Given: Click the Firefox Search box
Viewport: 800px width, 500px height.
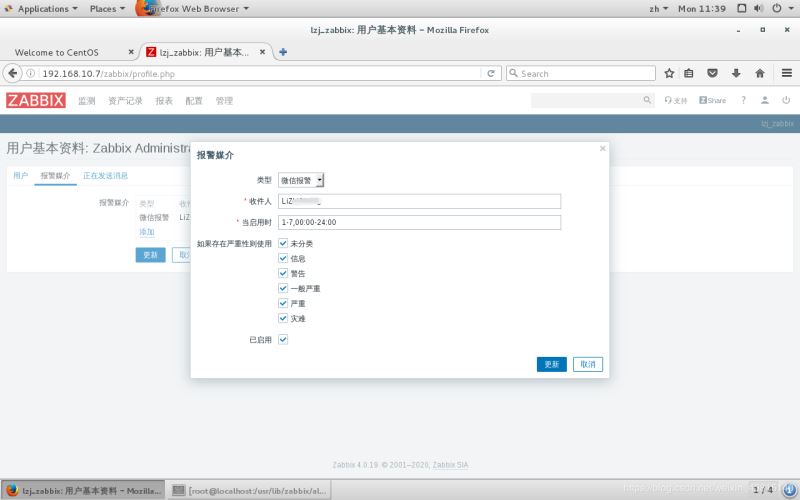Looking at the screenshot, I should click(581, 73).
